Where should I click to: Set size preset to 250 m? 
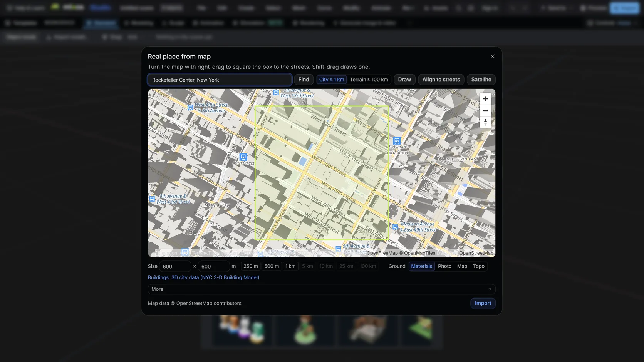click(251, 266)
